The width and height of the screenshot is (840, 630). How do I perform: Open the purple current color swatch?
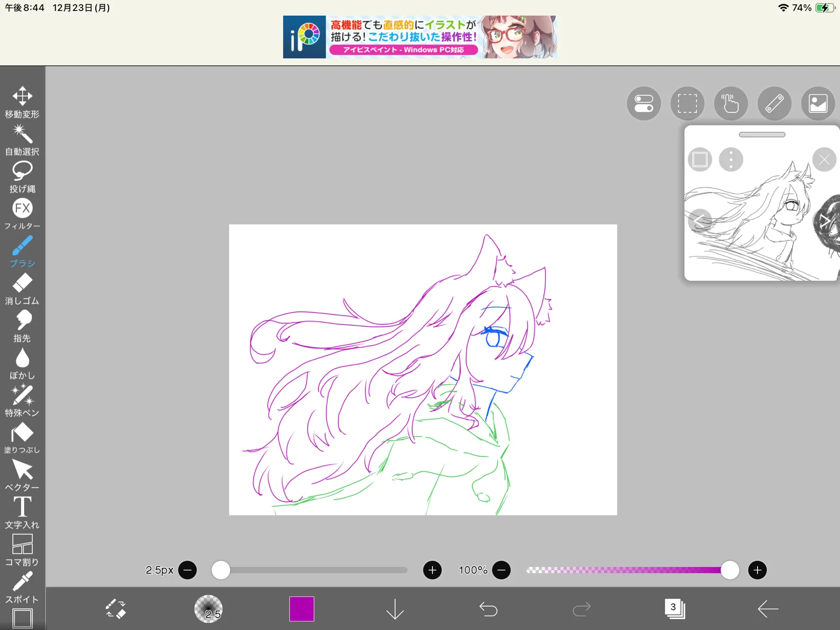(x=302, y=609)
